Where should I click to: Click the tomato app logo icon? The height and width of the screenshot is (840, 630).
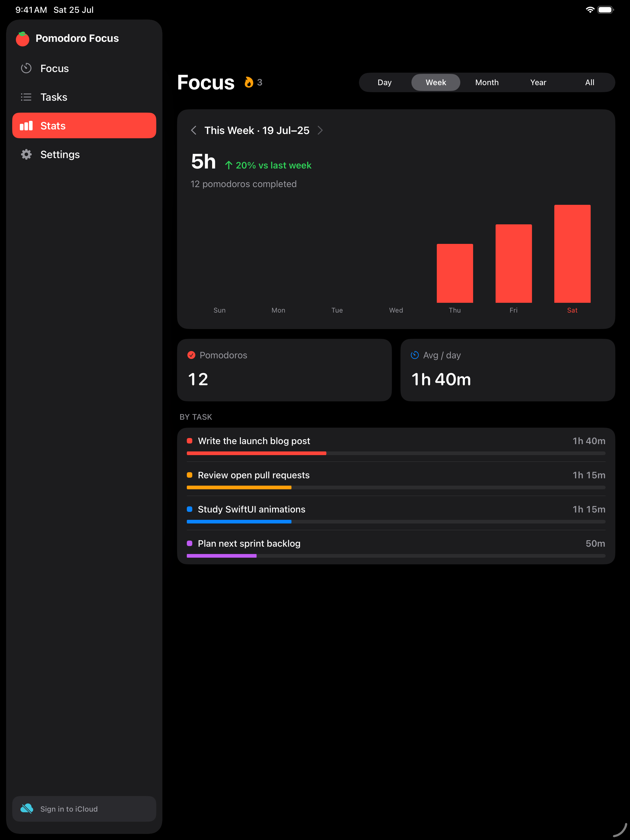click(x=22, y=39)
